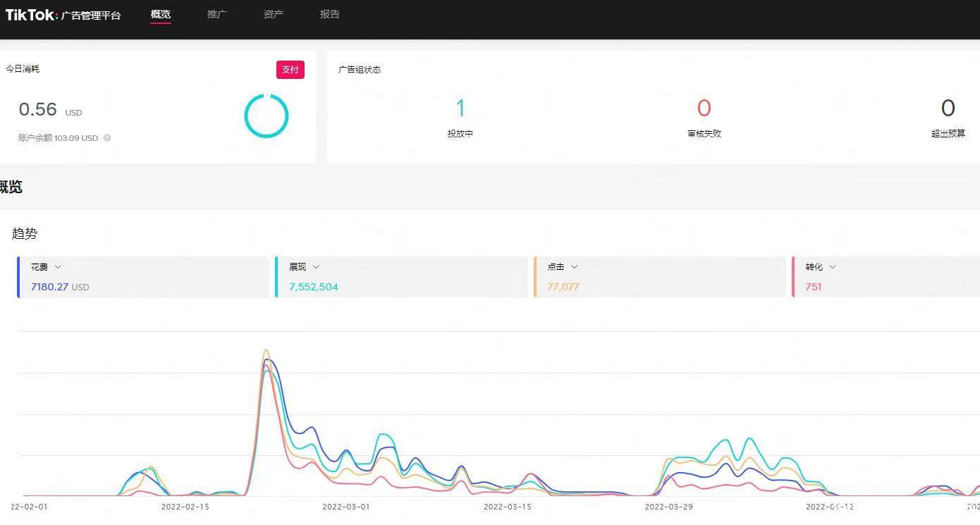Click today's spend 0.56 value
The image size is (980, 525).
tap(37, 109)
